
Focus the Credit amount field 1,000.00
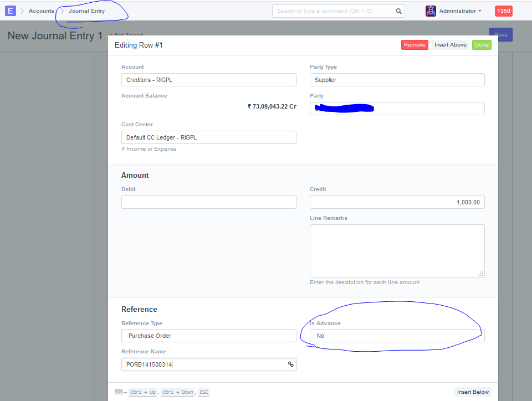coord(397,202)
